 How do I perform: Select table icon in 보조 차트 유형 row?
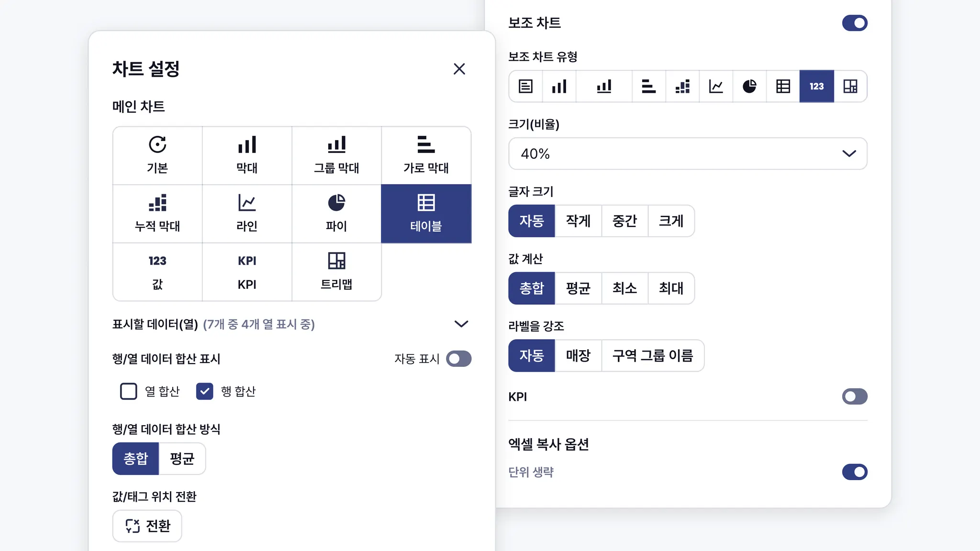(783, 87)
